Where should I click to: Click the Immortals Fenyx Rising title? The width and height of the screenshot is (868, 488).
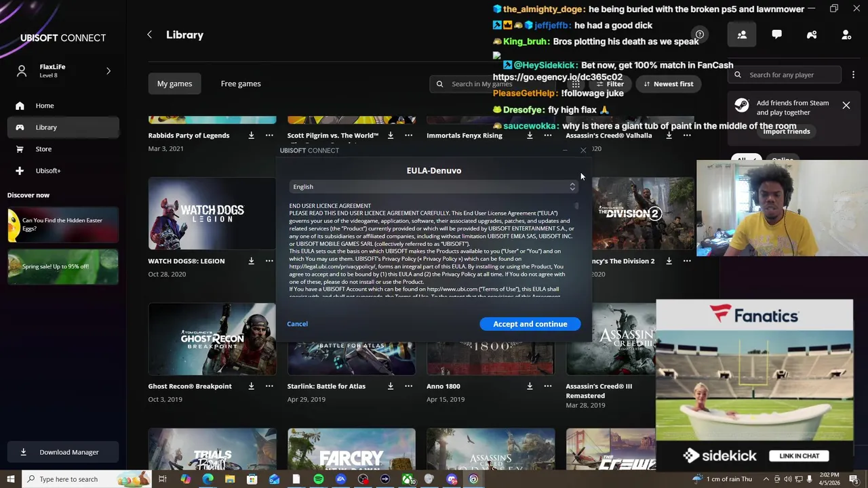pos(465,136)
